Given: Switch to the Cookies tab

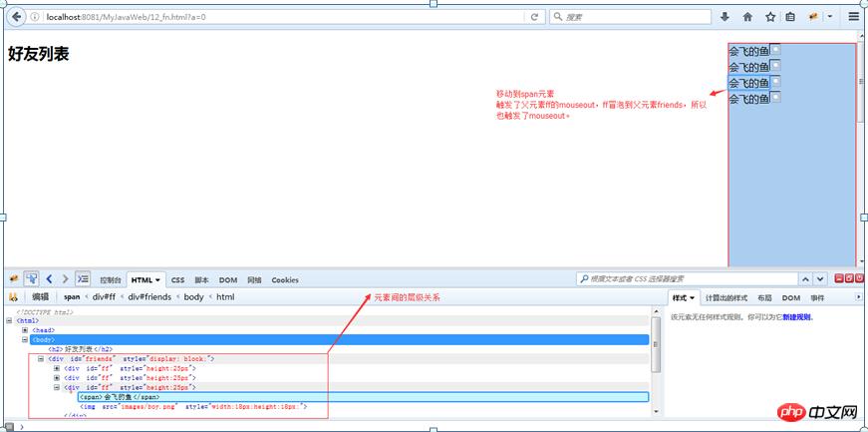Looking at the screenshot, I should tap(285, 280).
